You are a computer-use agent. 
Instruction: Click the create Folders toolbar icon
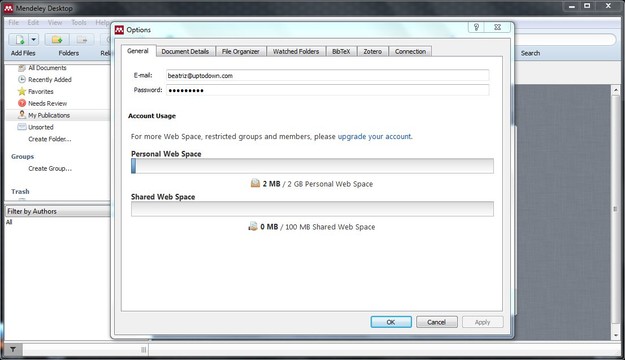pos(57,39)
